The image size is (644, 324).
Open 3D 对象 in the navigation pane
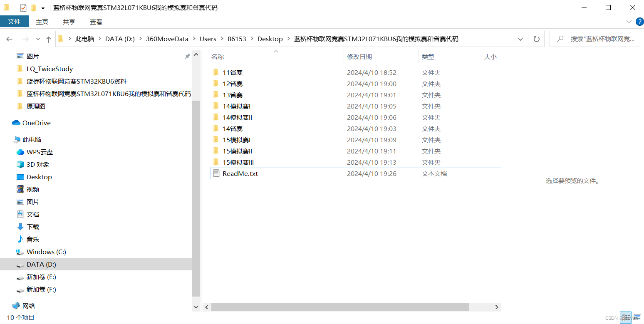click(x=38, y=164)
